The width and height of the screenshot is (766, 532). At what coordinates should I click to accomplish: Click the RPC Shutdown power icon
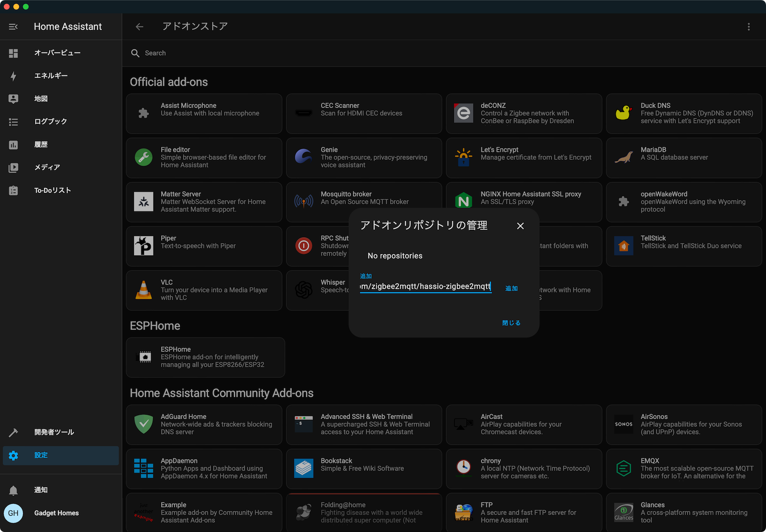[304, 246]
